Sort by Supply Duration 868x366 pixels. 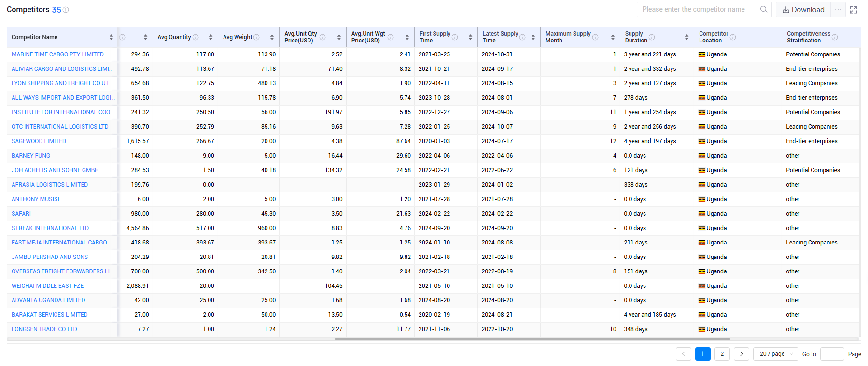[x=686, y=37]
